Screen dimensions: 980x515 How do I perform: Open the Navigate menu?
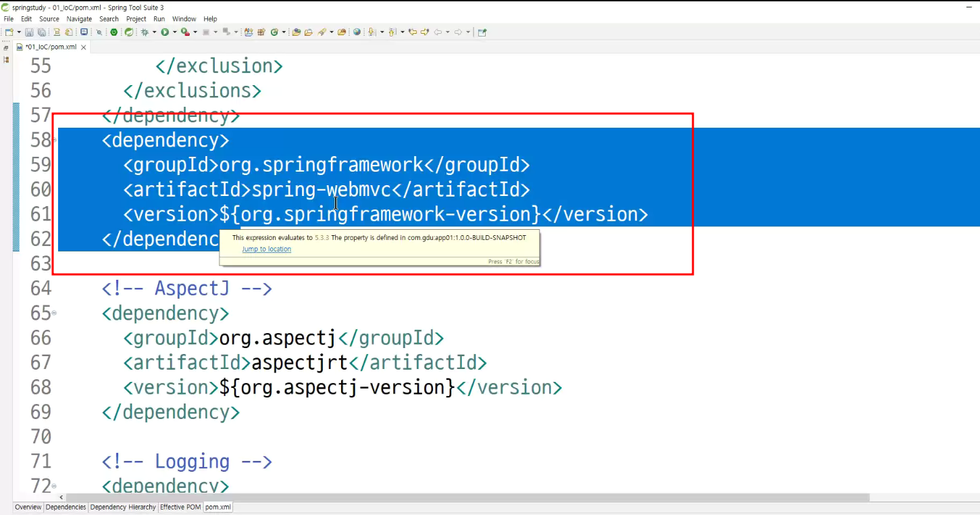79,19
